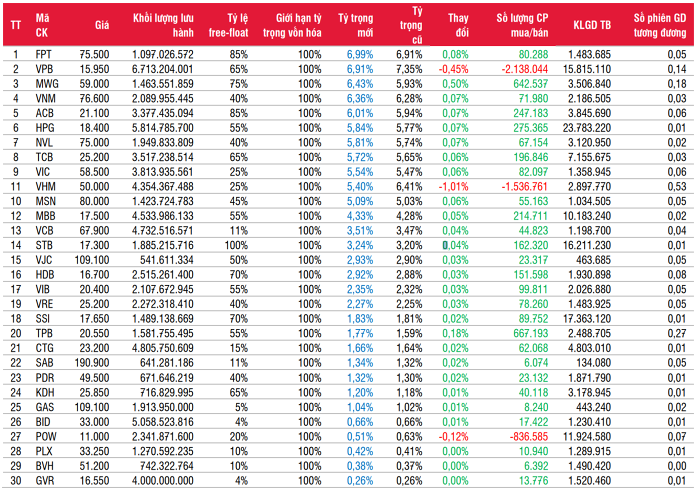Select the FPT ticker cell
The image size is (700, 492).
(44, 53)
